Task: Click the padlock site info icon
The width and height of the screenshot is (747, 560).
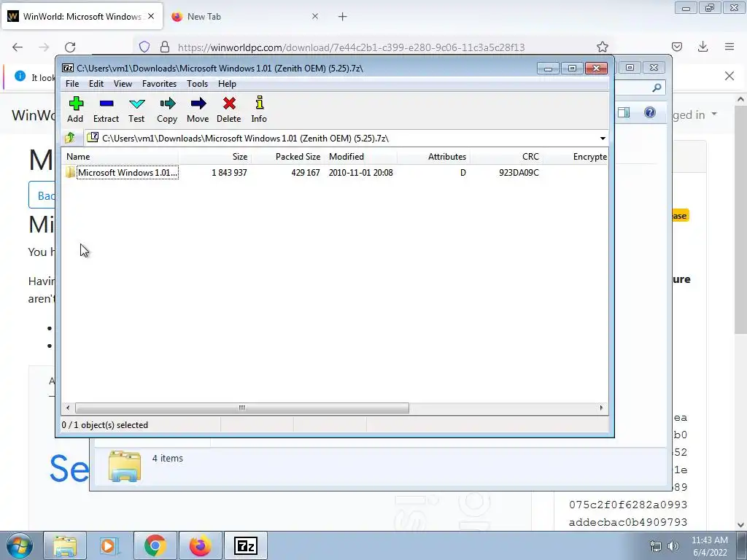Action: [x=165, y=47]
